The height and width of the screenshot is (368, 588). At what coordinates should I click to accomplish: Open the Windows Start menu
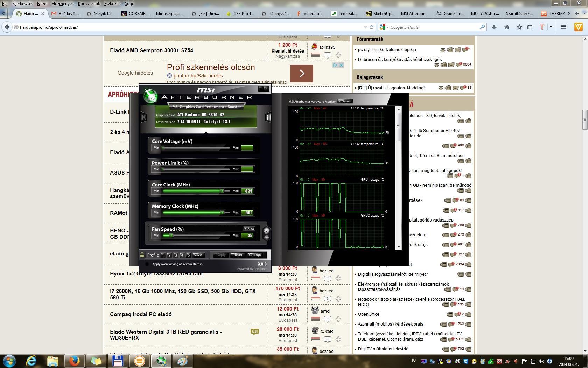pos(9,361)
